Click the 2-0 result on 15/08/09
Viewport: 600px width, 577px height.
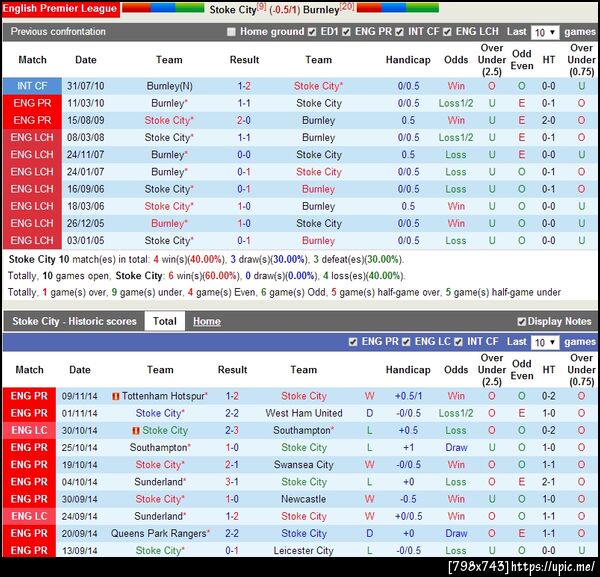pos(244,121)
